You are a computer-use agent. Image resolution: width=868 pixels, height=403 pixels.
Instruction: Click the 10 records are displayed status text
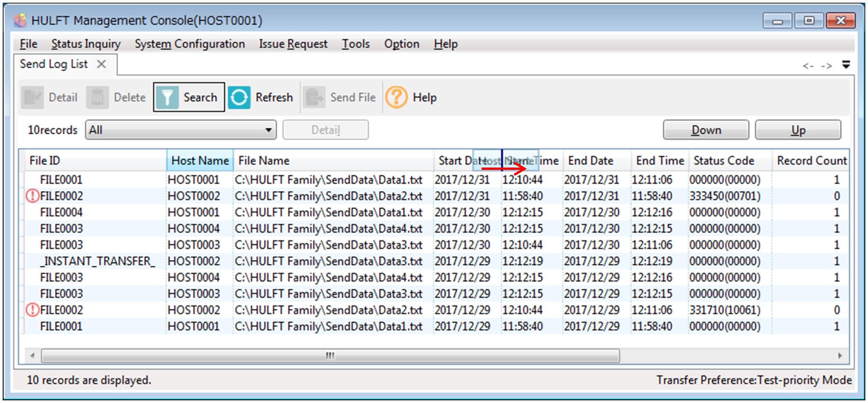click(89, 380)
